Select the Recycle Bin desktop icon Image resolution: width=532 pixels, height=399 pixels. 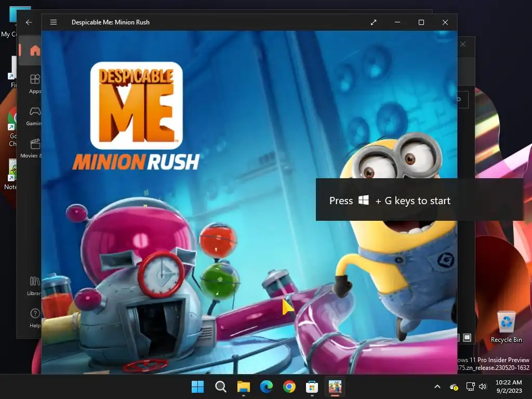pyautogui.click(x=506, y=327)
